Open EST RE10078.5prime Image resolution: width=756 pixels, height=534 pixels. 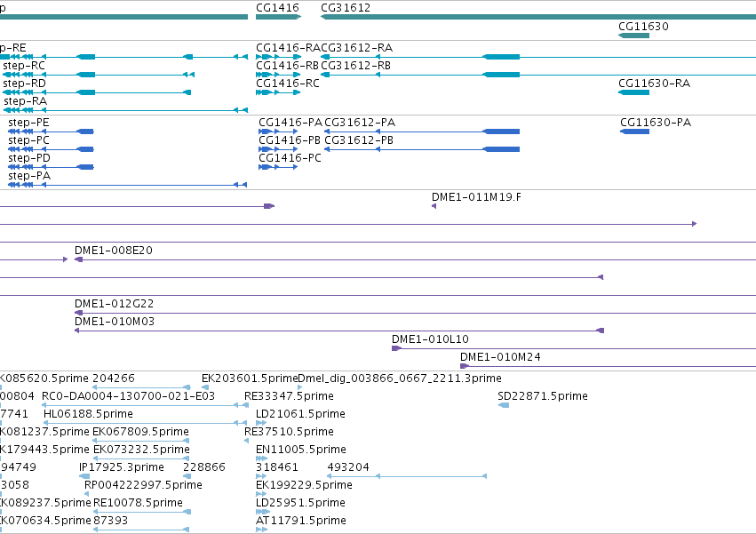pyautogui.click(x=138, y=503)
